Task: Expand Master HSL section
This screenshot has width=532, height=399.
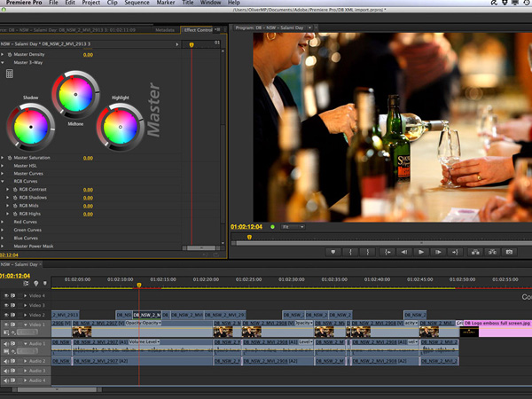Action: coord(3,166)
